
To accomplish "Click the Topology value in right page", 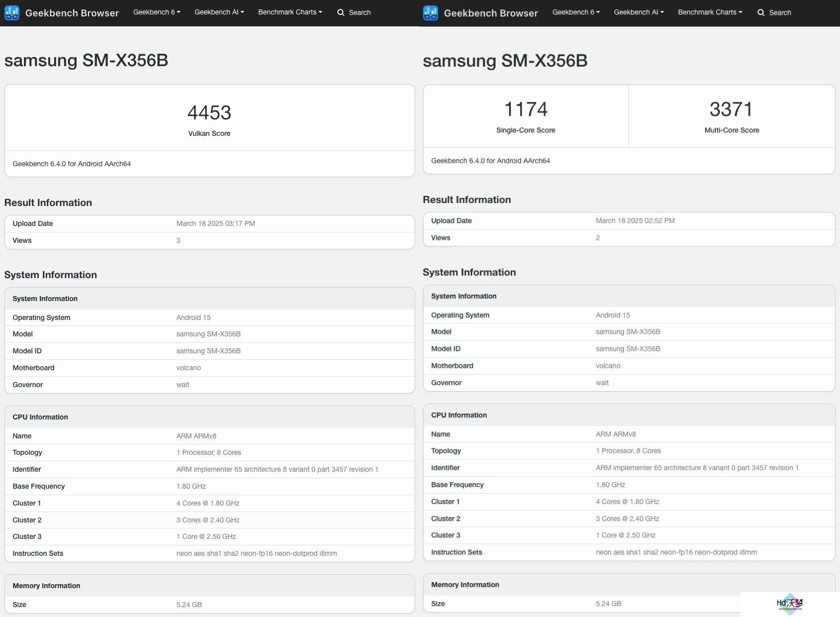I will 628,451.
